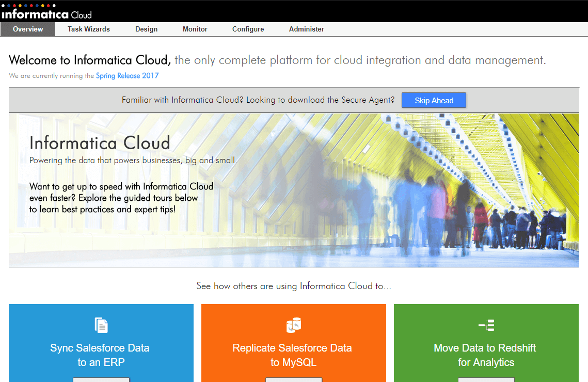Click the button at the blue tile's bottom
Viewport: 588px width, 382px height.
click(101, 379)
